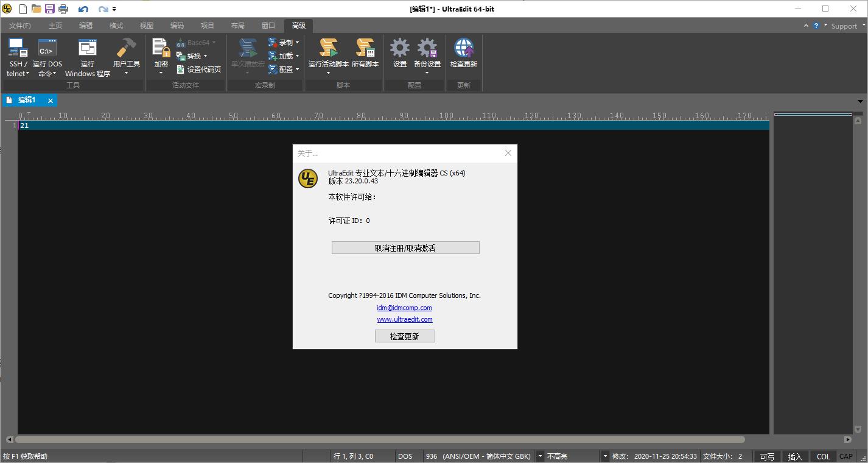Image resolution: width=868 pixels, height=463 pixels.
Task: Click the 所有脚本 icon
Action: [x=365, y=48]
